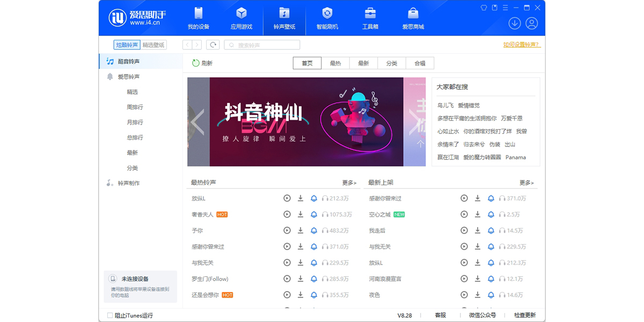Viewport: 644px width, 322px height.
Task: Select the 最新 tab
Action: click(x=364, y=63)
